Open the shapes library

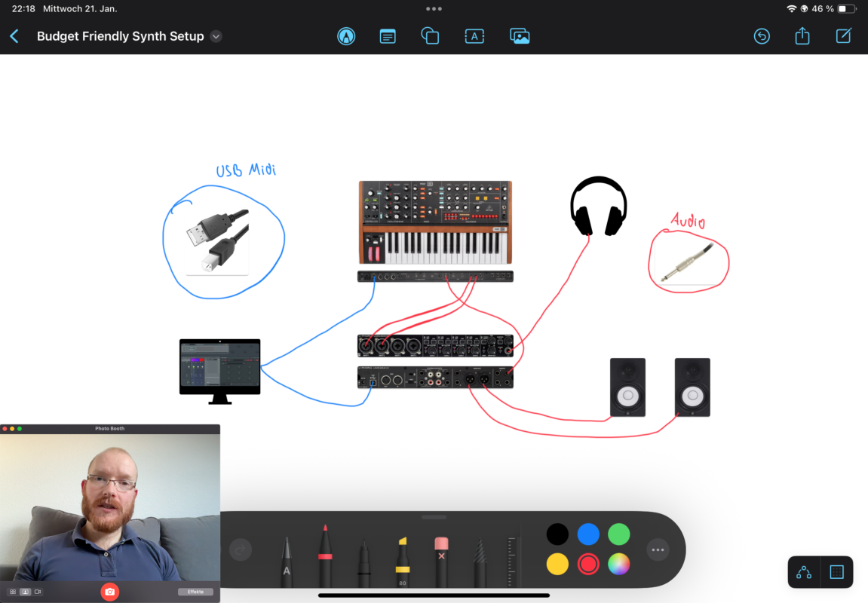(430, 36)
